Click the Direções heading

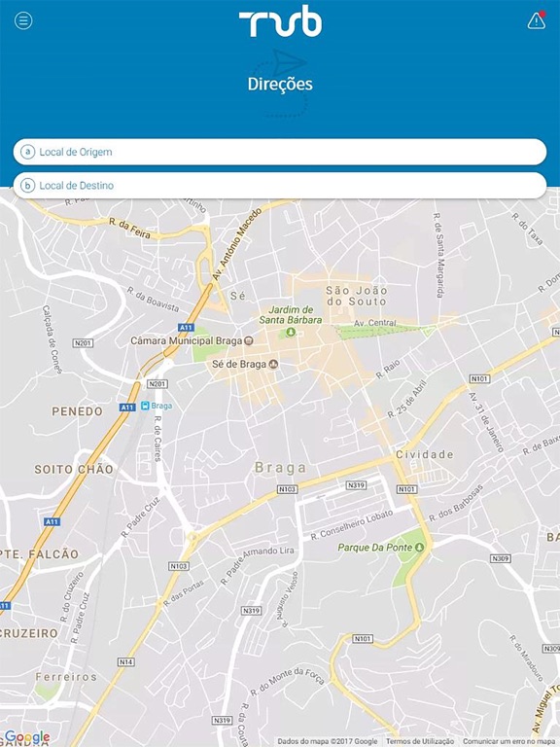point(280,84)
